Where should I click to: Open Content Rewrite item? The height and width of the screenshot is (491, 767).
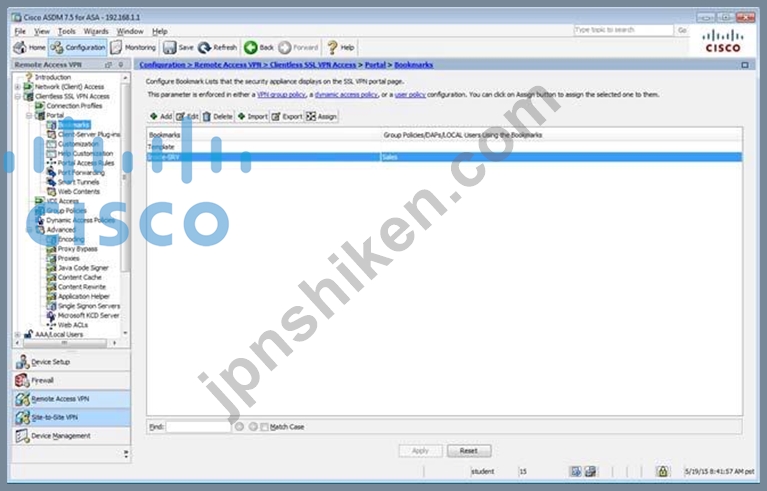[82, 287]
